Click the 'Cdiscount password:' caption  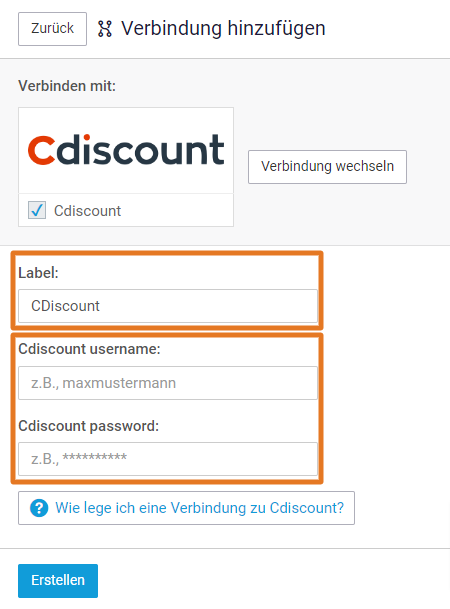89,426
